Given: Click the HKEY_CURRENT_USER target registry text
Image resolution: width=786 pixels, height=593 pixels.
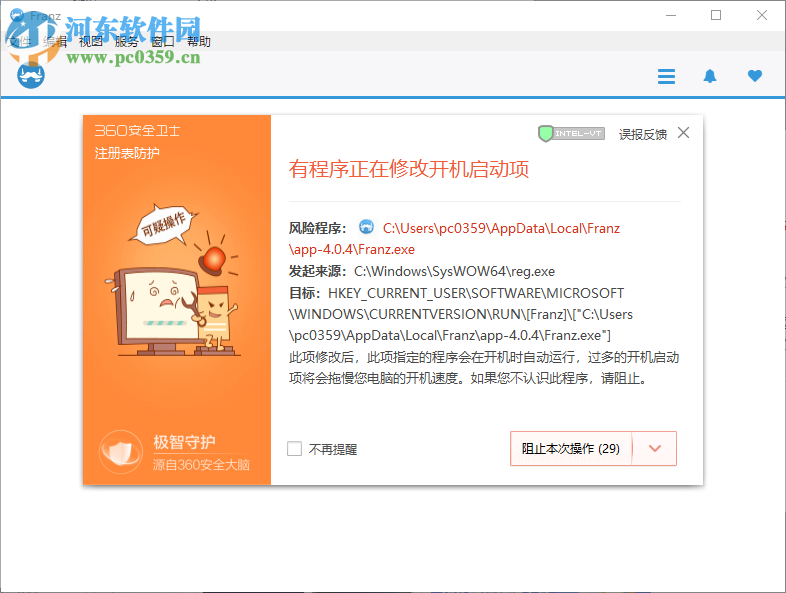Looking at the screenshot, I should coord(460,314).
